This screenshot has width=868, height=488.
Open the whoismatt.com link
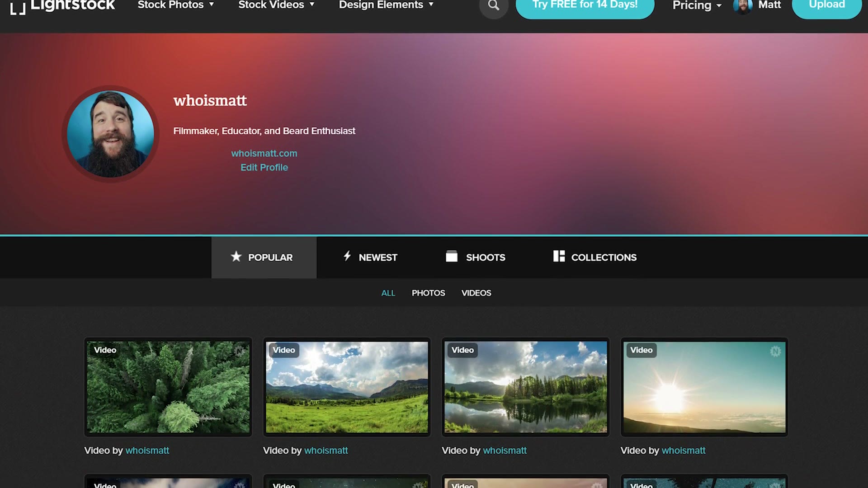264,153
